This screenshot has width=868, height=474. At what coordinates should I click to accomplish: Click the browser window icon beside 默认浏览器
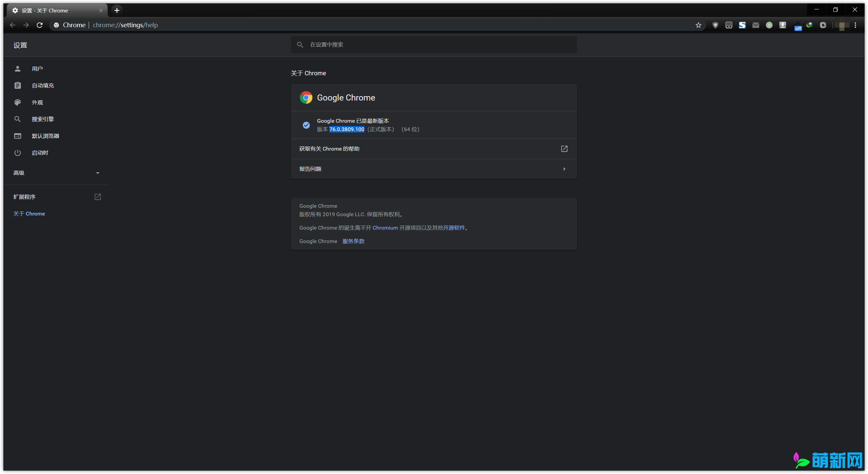(17, 136)
